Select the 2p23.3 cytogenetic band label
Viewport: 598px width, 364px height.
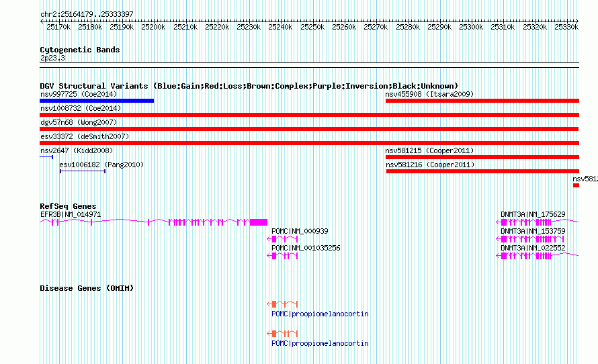click(52, 58)
